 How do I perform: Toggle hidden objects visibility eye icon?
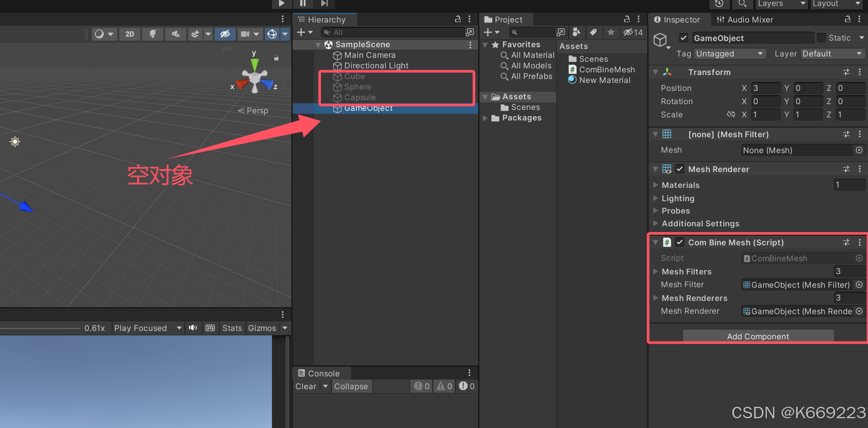point(225,34)
